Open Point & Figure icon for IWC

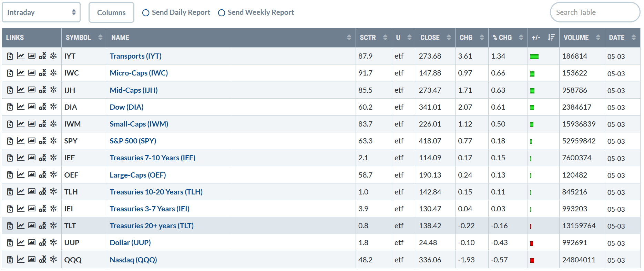pyautogui.click(x=42, y=73)
